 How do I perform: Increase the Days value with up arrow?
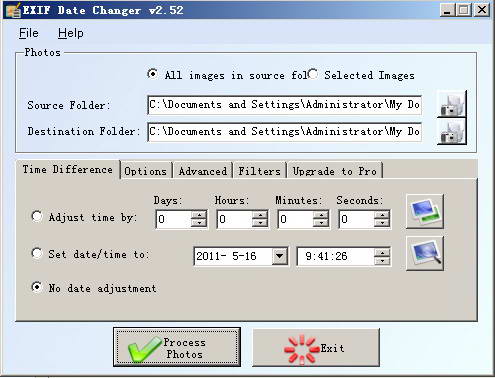coord(199,215)
